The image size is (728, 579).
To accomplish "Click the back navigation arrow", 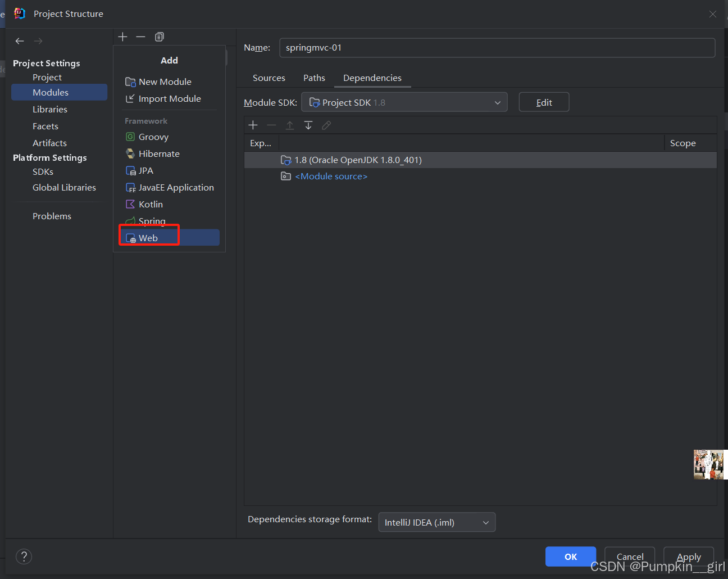I will [20, 41].
